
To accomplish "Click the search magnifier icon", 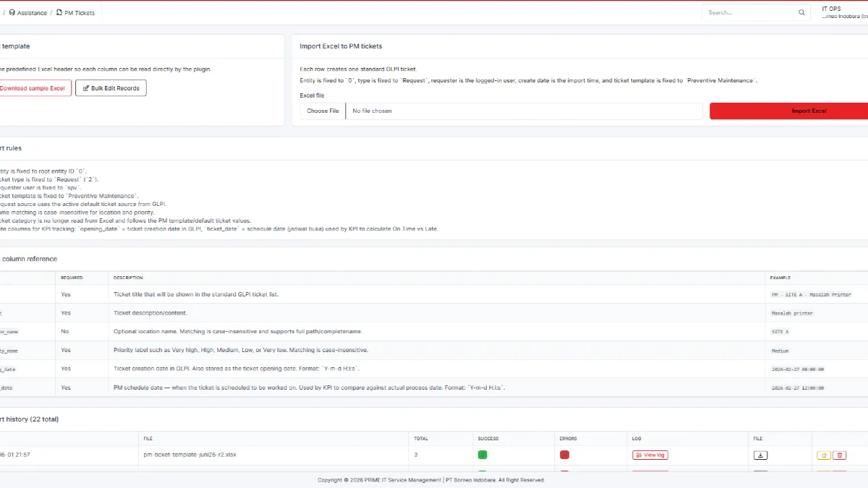I will click(801, 12).
